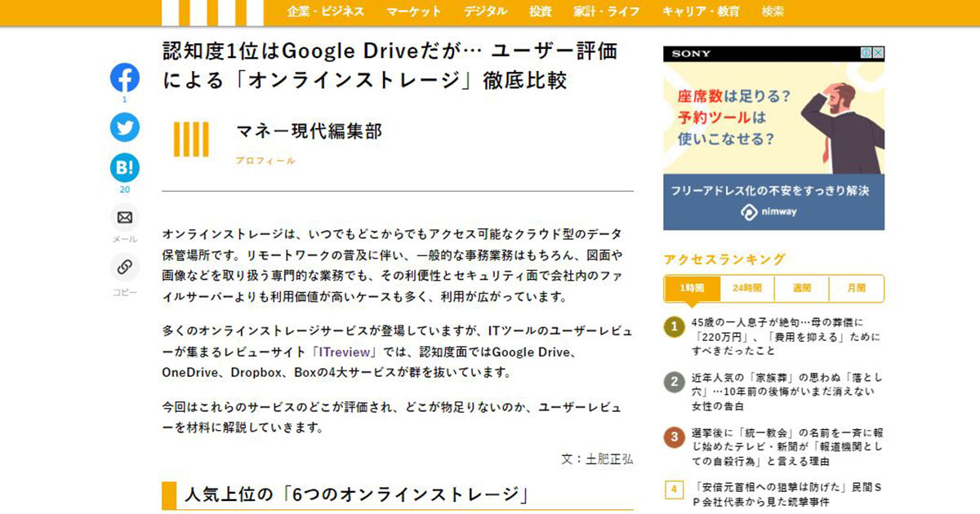Click the マネー現代編集部 author name
Screen dimensions: 980x514
309,131
